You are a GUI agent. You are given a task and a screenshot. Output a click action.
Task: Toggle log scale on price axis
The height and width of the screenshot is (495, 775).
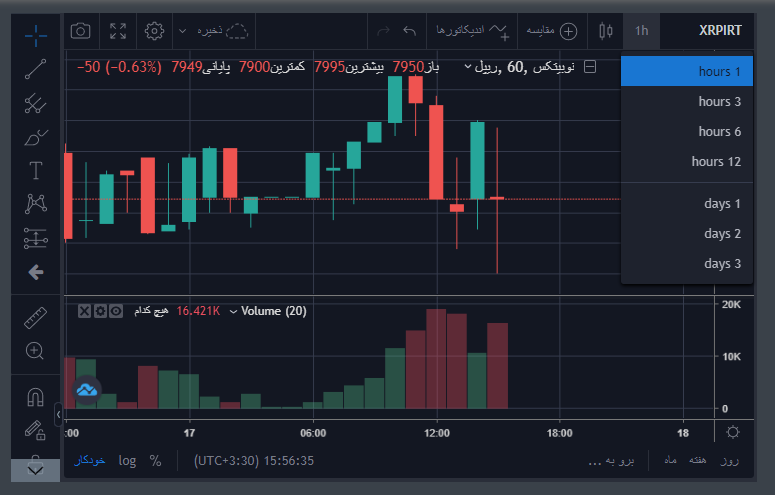[127, 461]
